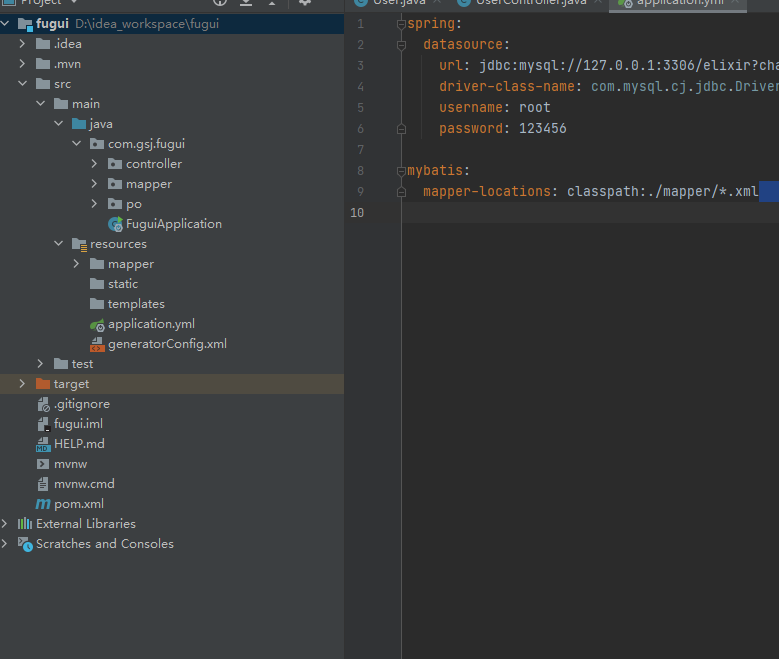Expand the test folder chevron
The height and width of the screenshot is (659, 779).
[41, 364]
